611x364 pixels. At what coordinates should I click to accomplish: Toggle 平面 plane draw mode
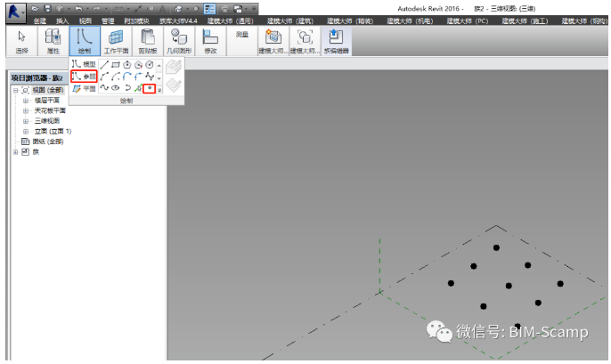tap(83, 88)
